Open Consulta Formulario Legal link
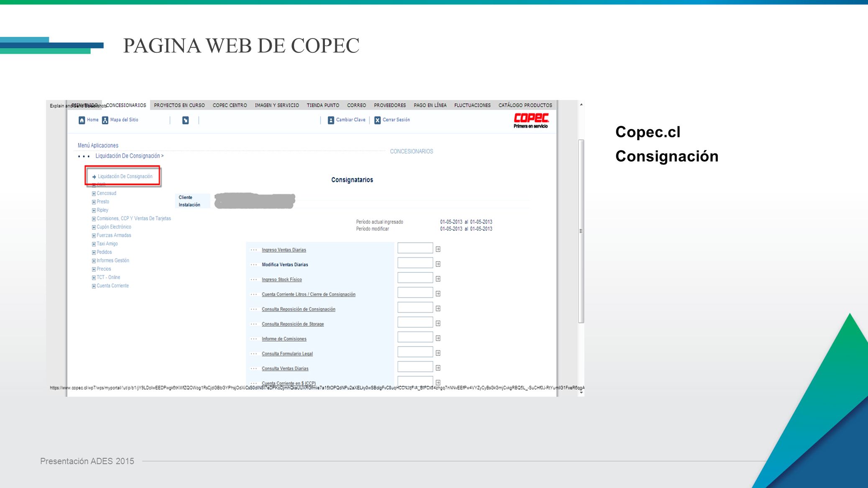868x488 pixels. pyautogui.click(x=287, y=354)
